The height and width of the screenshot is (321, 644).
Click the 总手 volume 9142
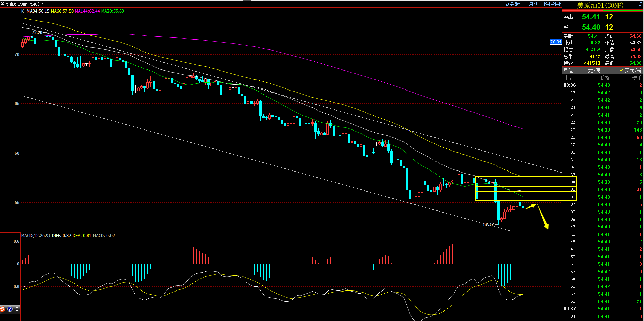(595, 57)
